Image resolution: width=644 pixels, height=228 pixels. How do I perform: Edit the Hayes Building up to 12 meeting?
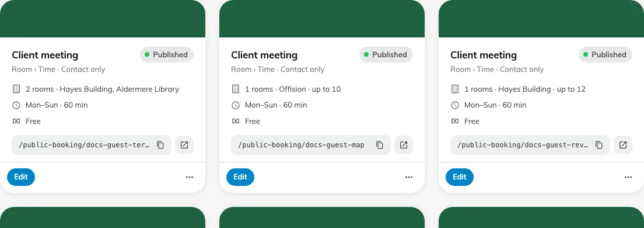[x=460, y=177]
